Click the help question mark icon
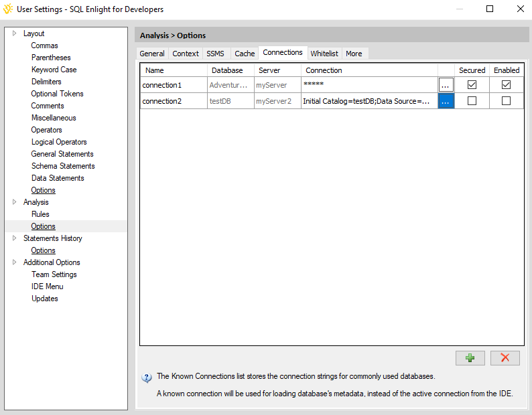The height and width of the screenshot is (415, 532). (x=147, y=378)
